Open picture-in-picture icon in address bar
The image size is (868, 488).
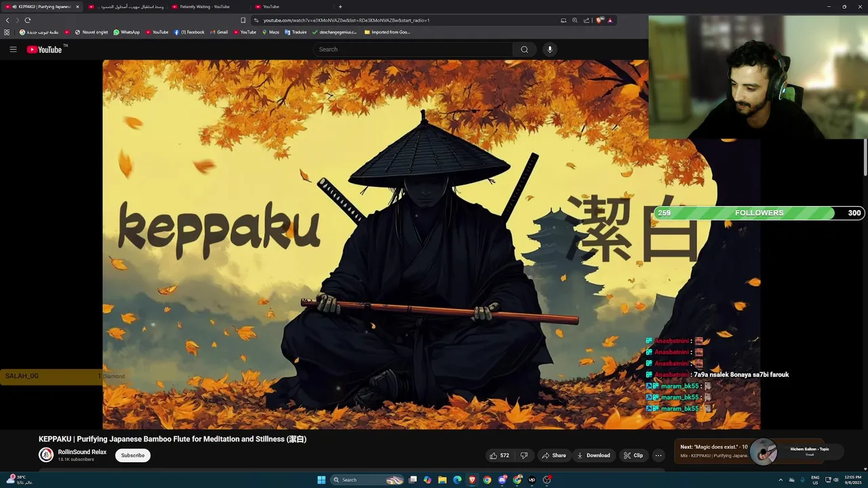pyautogui.click(x=564, y=20)
